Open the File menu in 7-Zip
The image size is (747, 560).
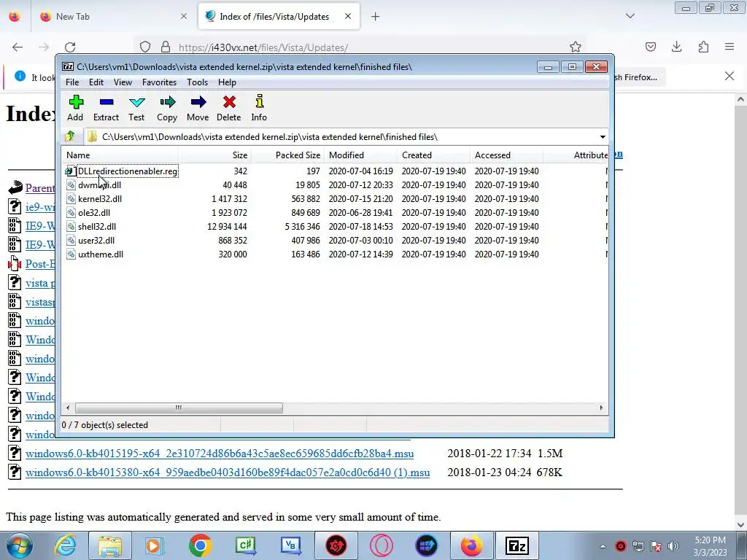click(x=72, y=82)
